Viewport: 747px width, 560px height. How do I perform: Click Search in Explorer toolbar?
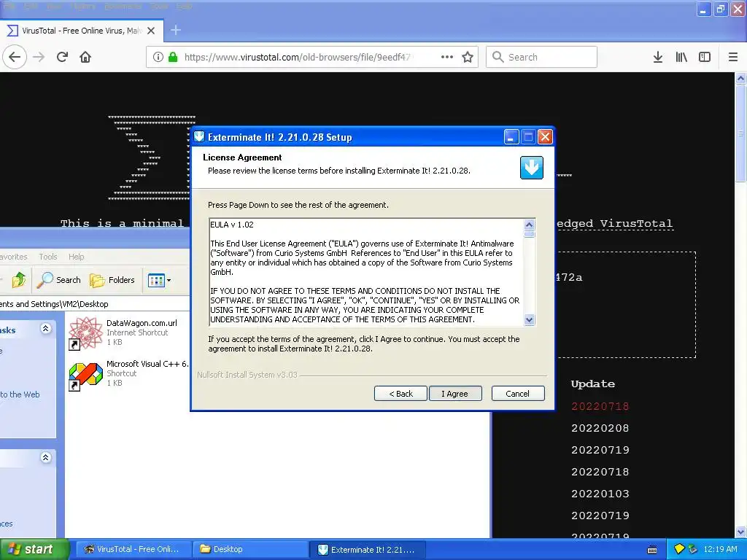59,280
